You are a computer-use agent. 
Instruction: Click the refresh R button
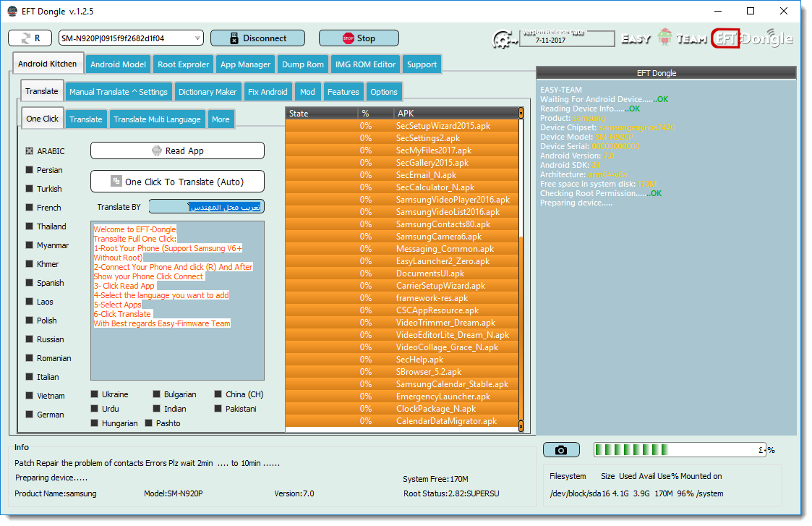30,38
